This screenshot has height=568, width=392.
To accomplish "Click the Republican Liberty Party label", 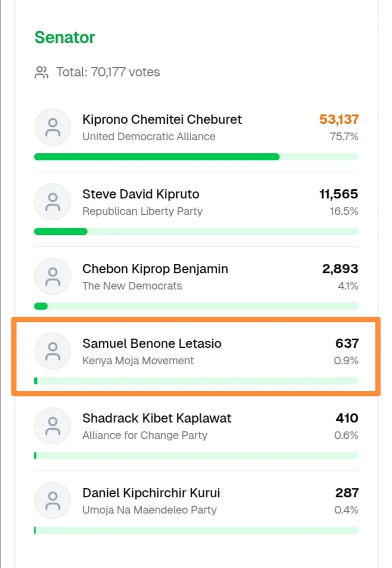I will click(x=142, y=211).
